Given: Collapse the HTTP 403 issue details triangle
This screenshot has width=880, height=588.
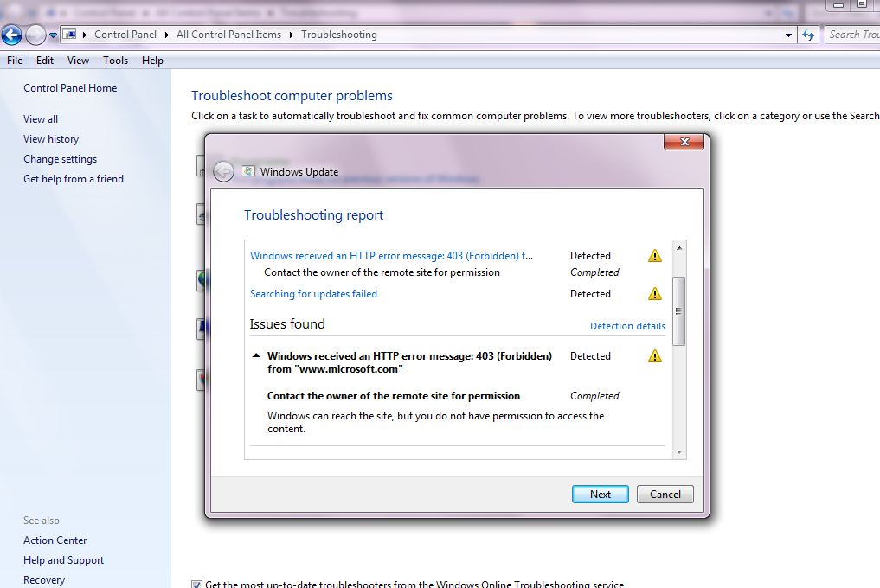Looking at the screenshot, I should pyautogui.click(x=256, y=355).
